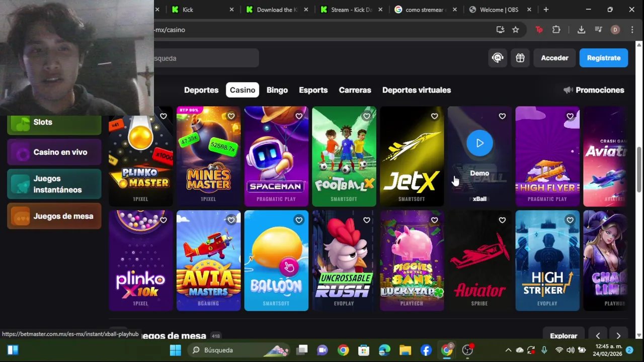Open the Plinko X10k game thumbnail
This screenshot has width=644, height=362.
pos(141,260)
